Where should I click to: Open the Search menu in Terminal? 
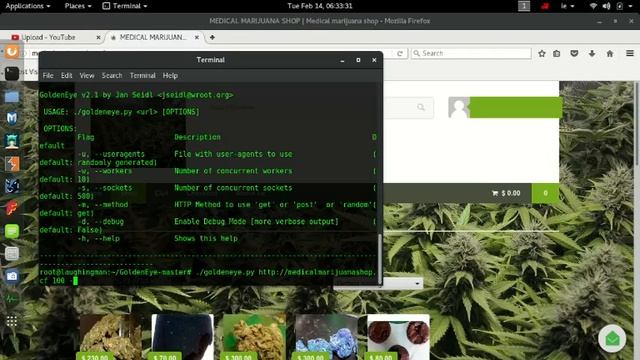[x=112, y=76]
